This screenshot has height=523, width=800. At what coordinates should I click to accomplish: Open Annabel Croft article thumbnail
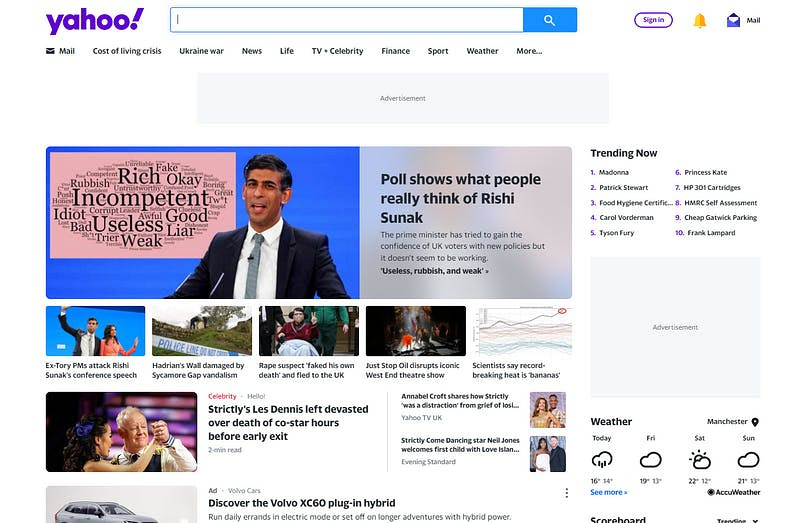pyautogui.click(x=547, y=410)
